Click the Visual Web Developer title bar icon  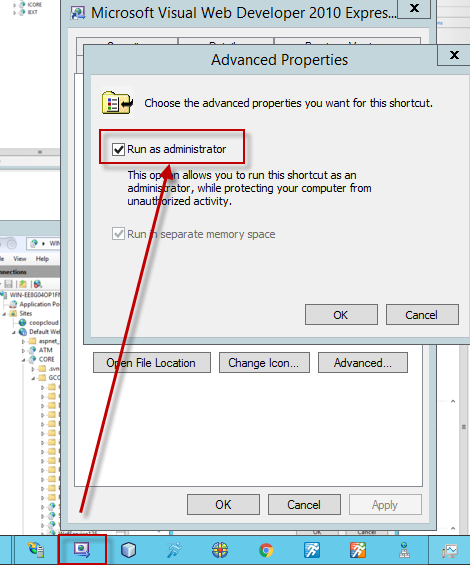coord(78,13)
